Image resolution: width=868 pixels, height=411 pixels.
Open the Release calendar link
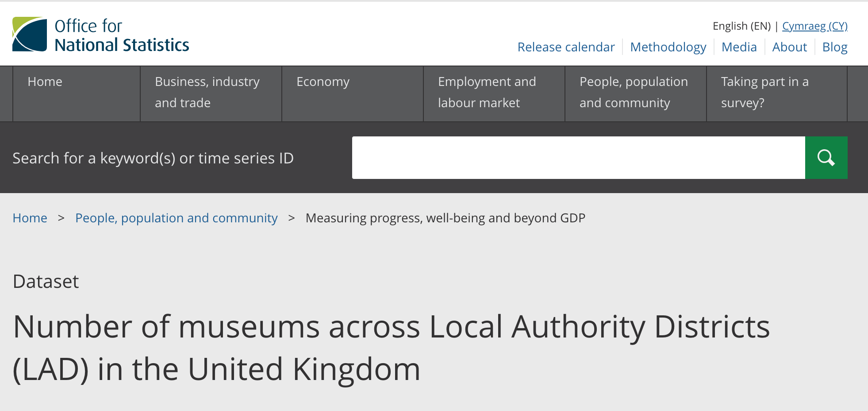(566, 47)
